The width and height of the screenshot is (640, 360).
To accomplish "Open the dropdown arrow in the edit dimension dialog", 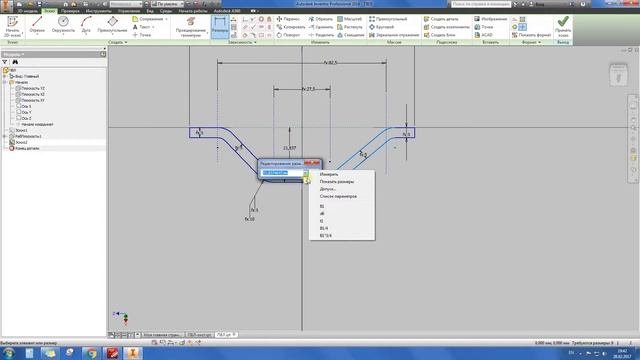I will click(305, 173).
